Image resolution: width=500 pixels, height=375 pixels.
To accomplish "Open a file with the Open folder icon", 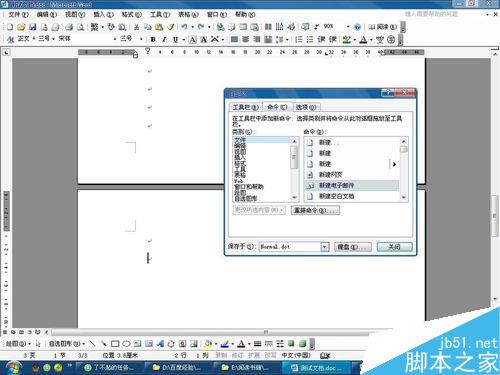I will pyautogui.click(x=21, y=27).
